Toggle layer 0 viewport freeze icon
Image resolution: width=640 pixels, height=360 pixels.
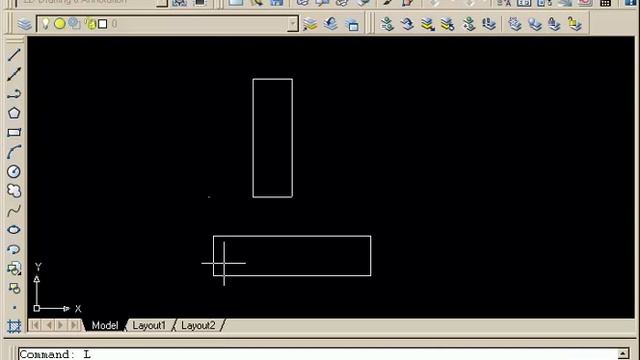(74, 24)
